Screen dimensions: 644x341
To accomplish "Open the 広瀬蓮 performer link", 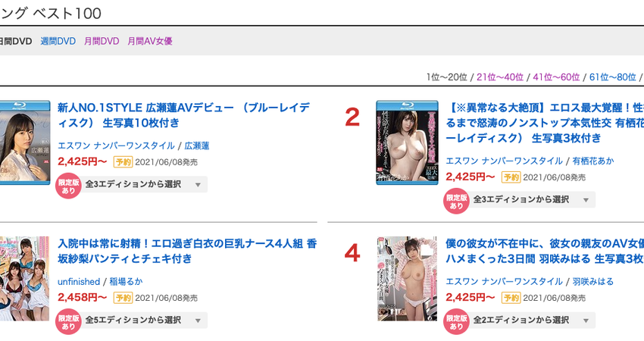I will 197,145.
